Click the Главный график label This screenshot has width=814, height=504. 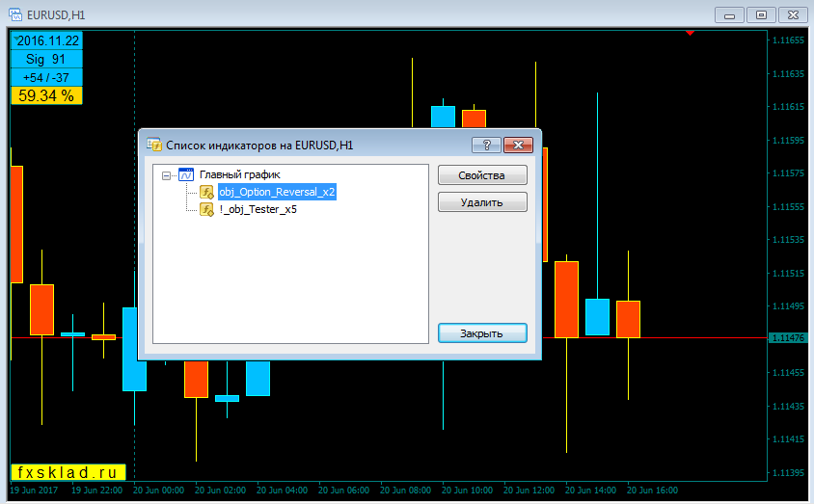pos(240,174)
